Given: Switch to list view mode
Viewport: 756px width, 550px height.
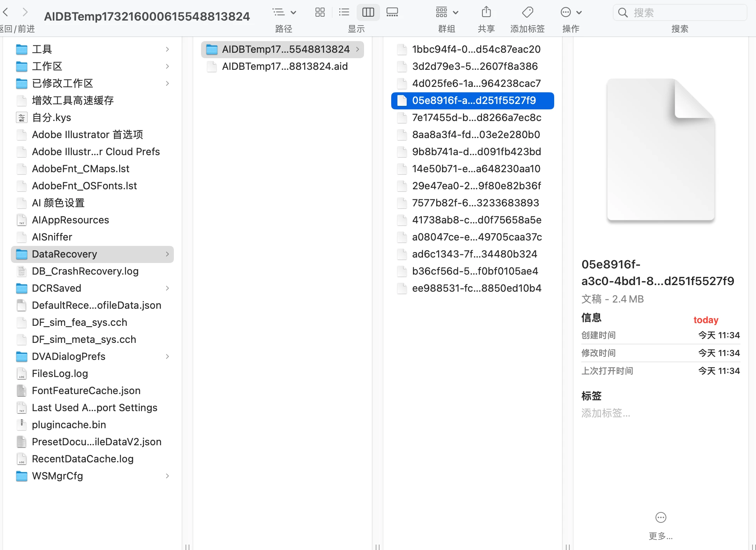Looking at the screenshot, I should point(344,12).
